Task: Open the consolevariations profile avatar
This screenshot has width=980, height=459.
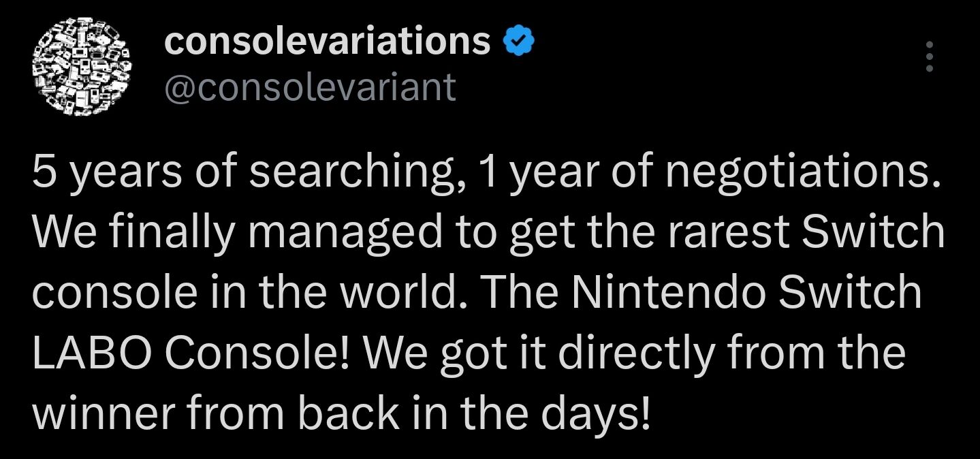Action: (82, 65)
